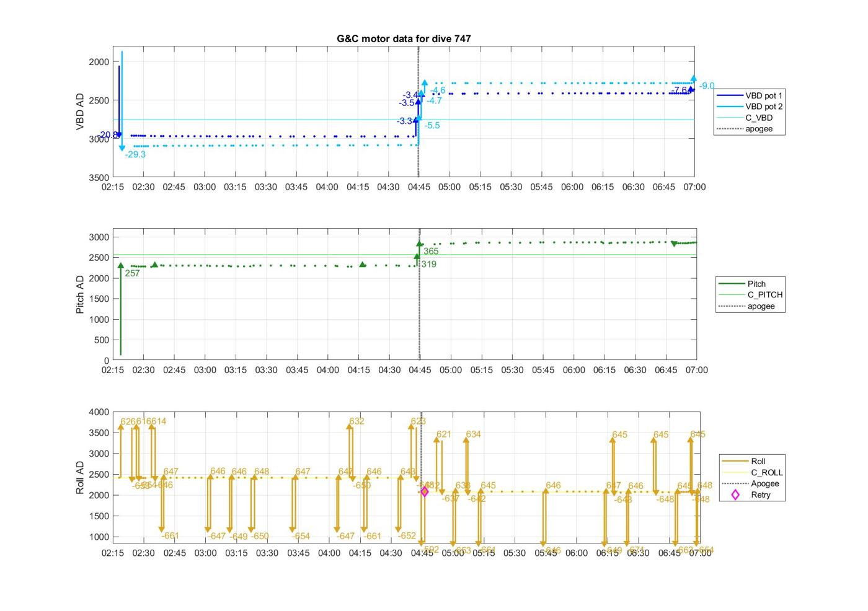The width and height of the screenshot is (868, 611).
Task: Click the '2000' tick on the VBD y-axis
Action: click(x=99, y=62)
